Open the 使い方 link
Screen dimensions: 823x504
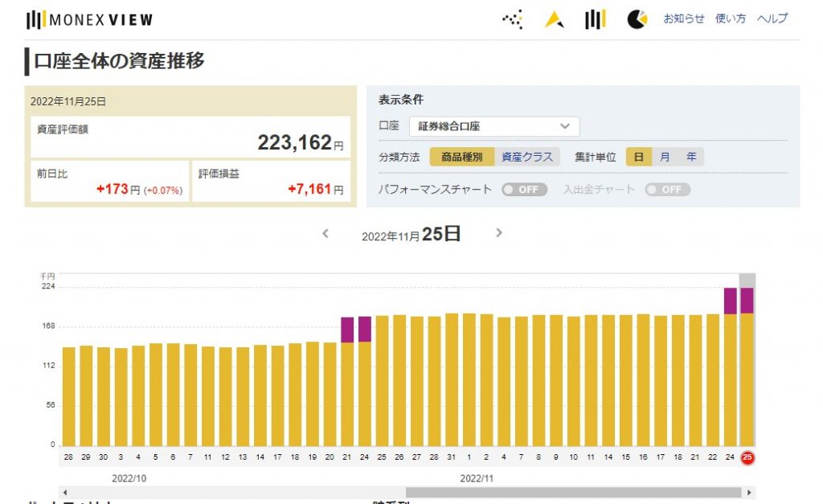point(731,18)
